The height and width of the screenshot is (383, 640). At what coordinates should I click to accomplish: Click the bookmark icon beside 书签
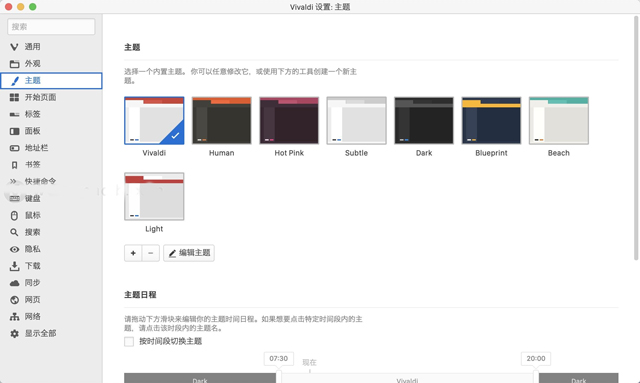pyautogui.click(x=14, y=165)
